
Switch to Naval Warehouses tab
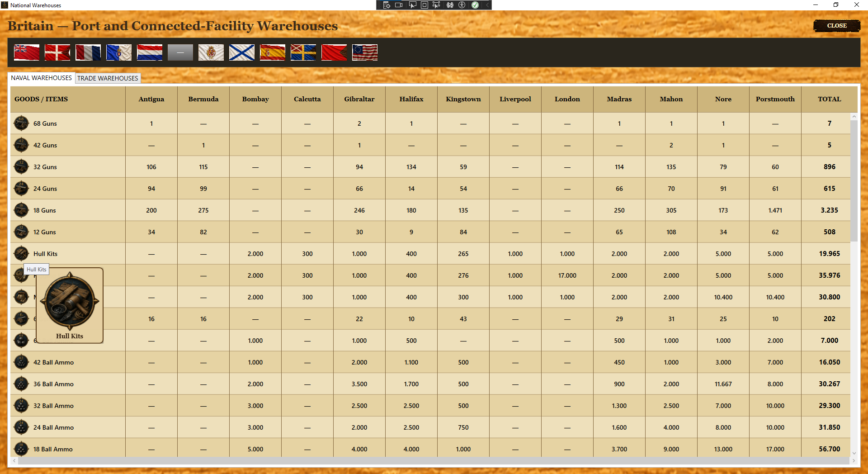[x=41, y=78]
